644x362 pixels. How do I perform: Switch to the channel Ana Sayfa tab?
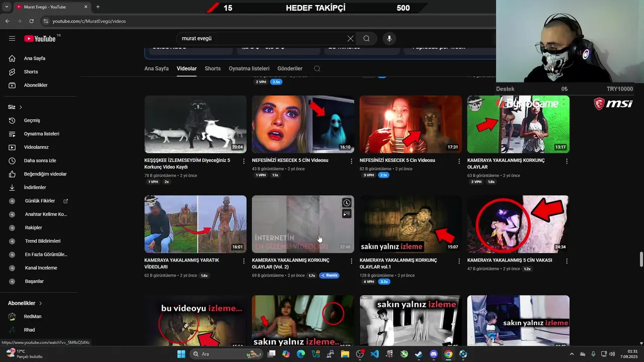(156, 68)
